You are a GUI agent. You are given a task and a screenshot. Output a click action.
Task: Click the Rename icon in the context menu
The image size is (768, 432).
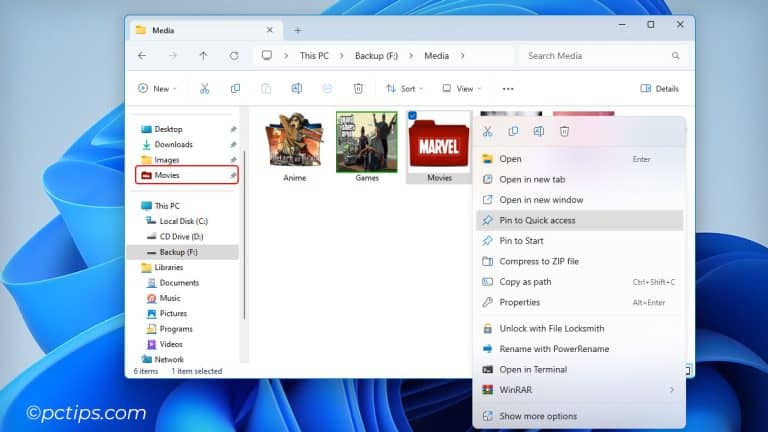click(539, 131)
